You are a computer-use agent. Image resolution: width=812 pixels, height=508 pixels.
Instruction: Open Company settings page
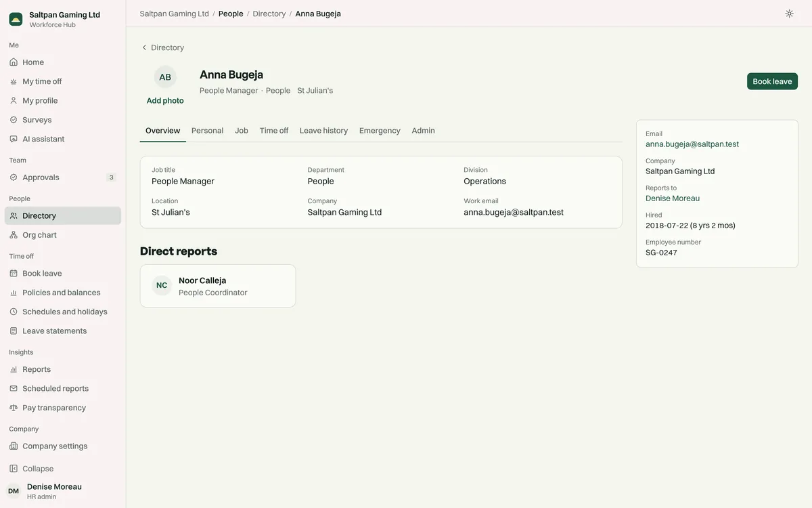[63, 446]
